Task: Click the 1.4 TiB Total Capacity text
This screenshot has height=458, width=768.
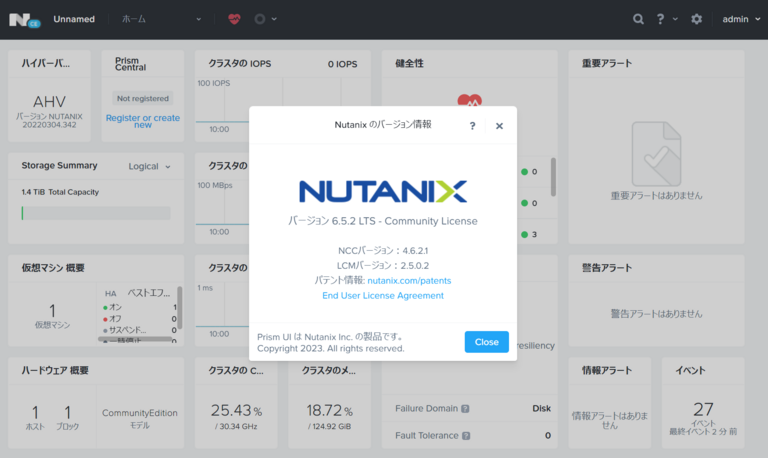Action: coord(60,192)
